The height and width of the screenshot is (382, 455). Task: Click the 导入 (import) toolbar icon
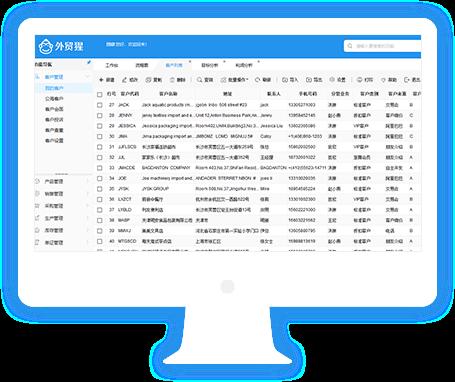(x=285, y=80)
